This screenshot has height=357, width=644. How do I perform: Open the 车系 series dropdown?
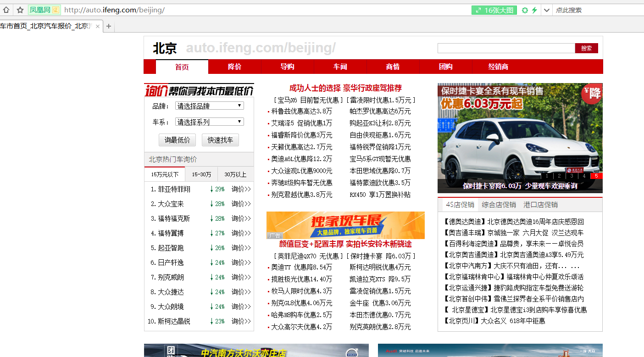[x=210, y=122]
